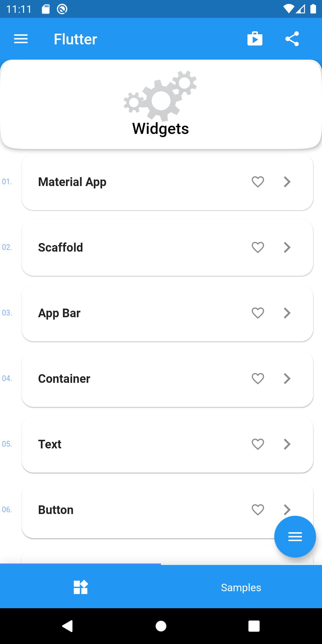
Task: Open the Scaffold list entry
Action: click(167, 247)
